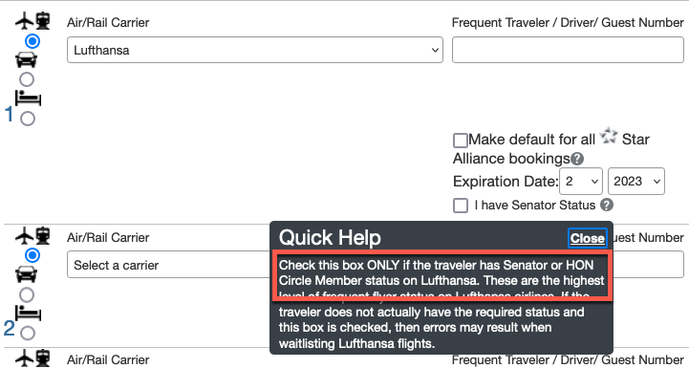Select the hotel radio button in row 1
The width and height of the screenshot is (689, 370).
click(28, 119)
